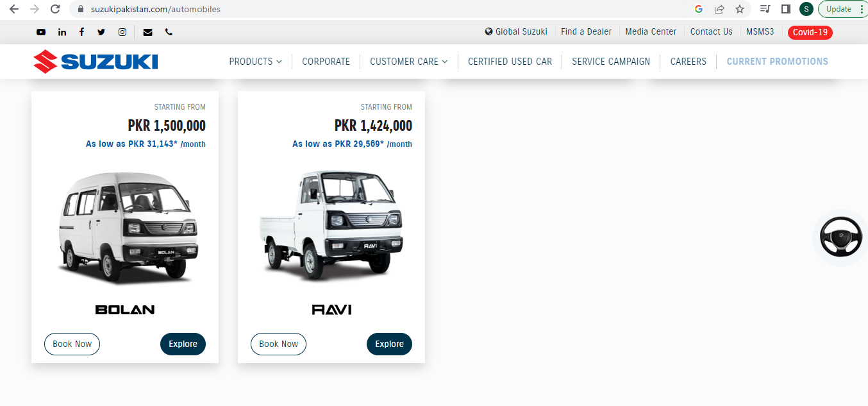Go to Certified Used Car
868x406 pixels.
click(x=510, y=62)
